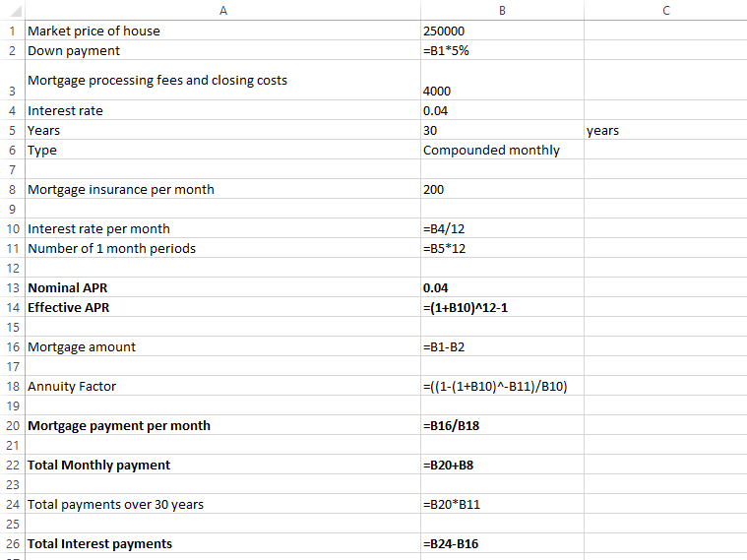This screenshot has height=560, width=747.
Task: Click the 0.04 value in row 4
Action: click(502, 110)
